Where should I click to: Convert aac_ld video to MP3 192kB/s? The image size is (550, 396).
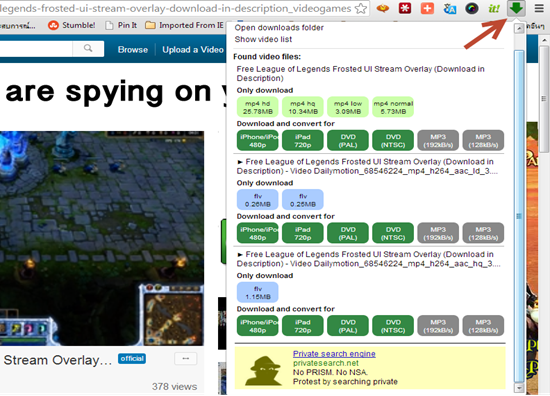[x=438, y=233]
